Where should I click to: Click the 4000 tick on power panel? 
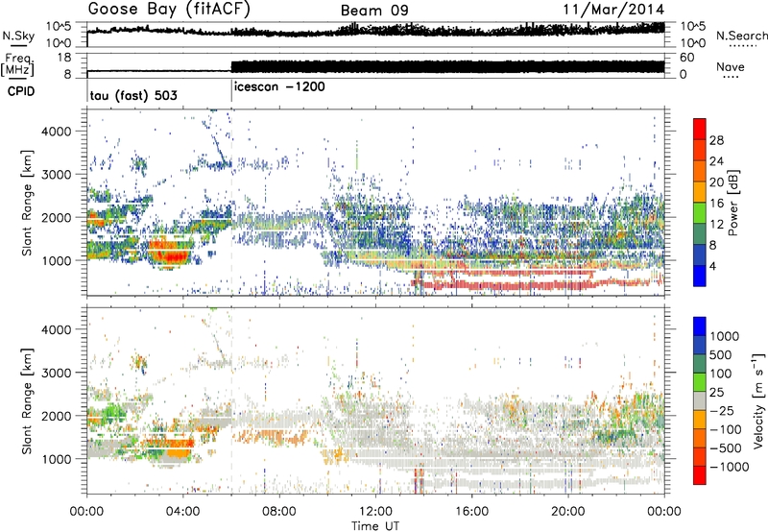pyautogui.click(x=57, y=132)
